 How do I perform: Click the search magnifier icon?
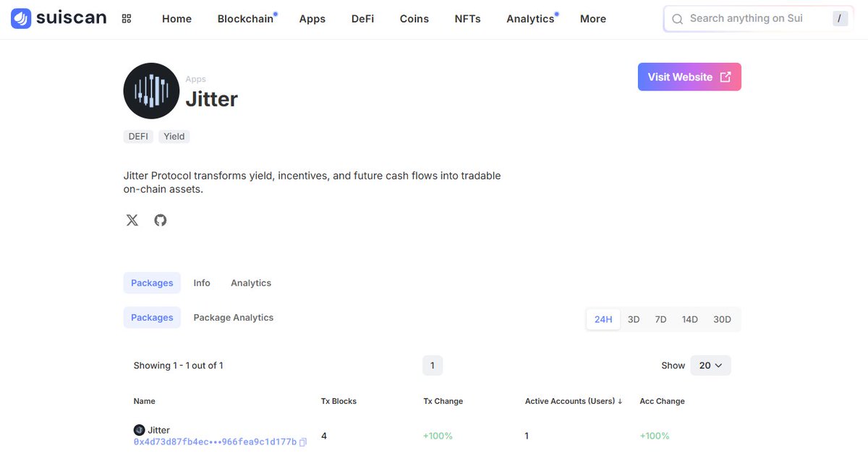tap(677, 19)
